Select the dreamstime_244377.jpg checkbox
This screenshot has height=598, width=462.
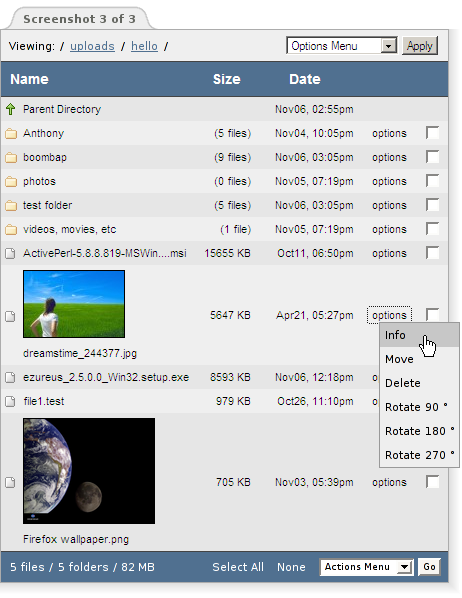coord(432,315)
